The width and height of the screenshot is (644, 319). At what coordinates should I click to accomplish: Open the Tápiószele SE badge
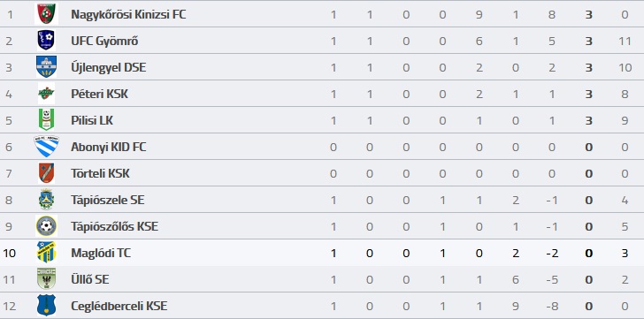(x=46, y=200)
